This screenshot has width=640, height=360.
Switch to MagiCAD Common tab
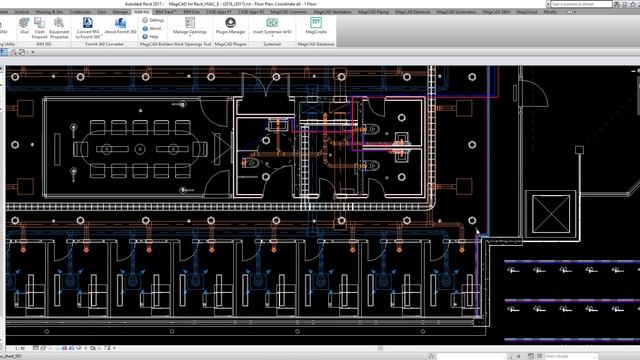tap(289, 12)
